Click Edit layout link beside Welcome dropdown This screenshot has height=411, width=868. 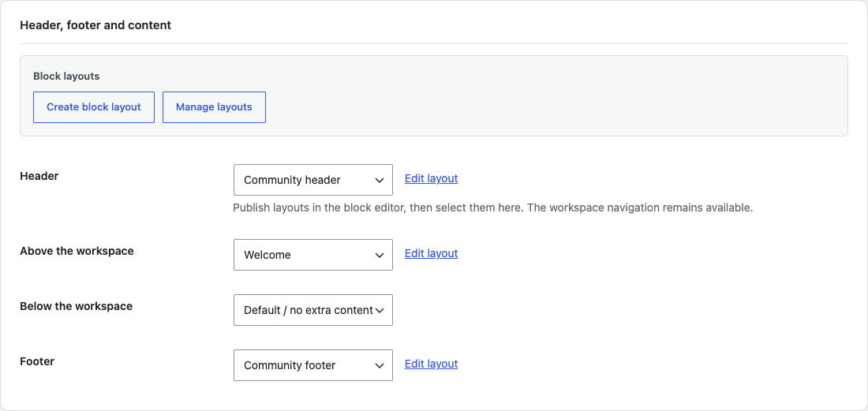click(431, 253)
